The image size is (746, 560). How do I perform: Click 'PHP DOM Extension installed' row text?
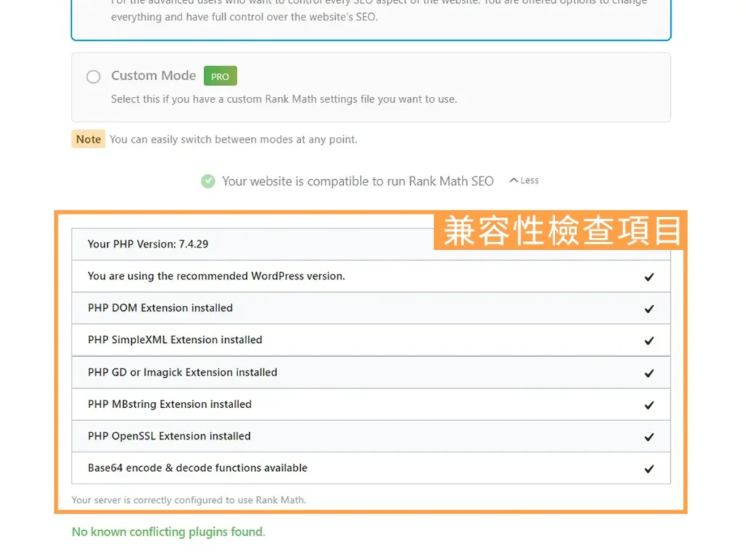[160, 307]
